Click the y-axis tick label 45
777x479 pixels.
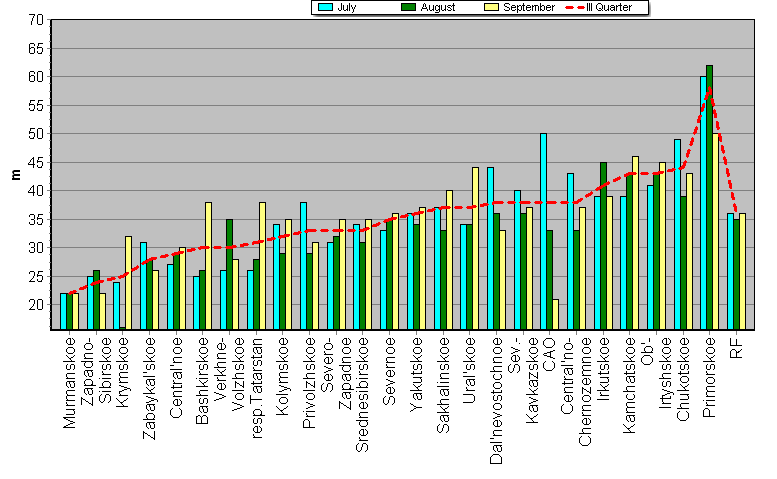[x=36, y=162]
